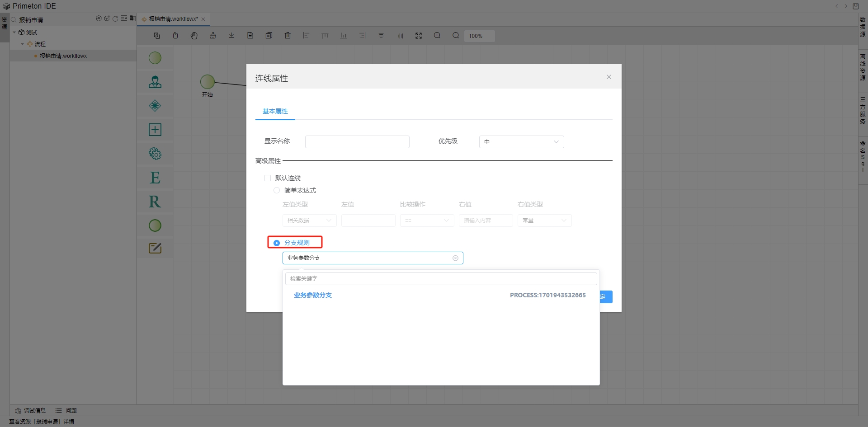Select the gear service node in palette

click(x=155, y=154)
